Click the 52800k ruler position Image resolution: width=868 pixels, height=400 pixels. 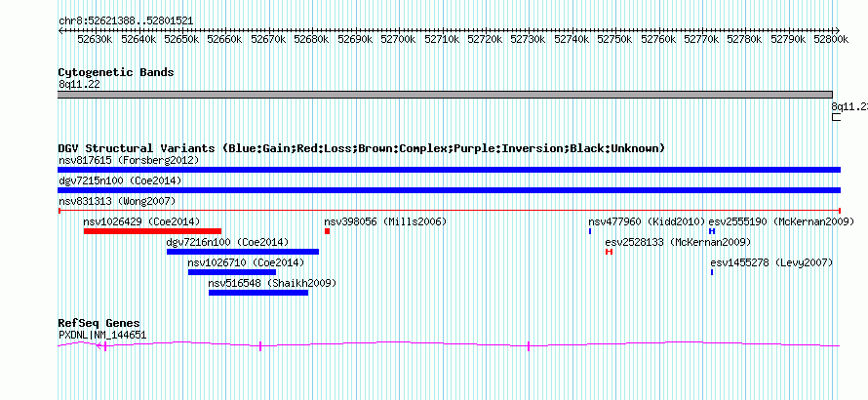pyautogui.click(x=832, y=39)
